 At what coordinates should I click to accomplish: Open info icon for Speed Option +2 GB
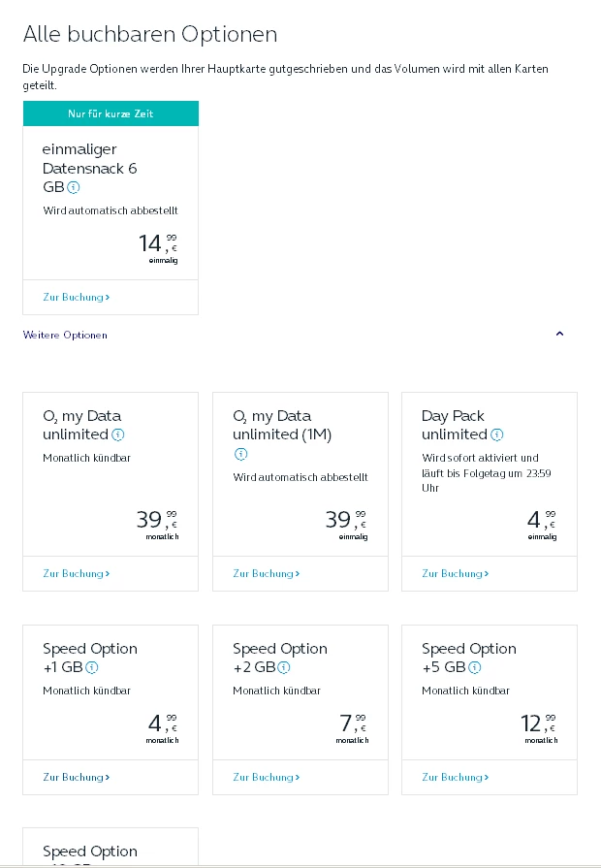tap(282, 667)
